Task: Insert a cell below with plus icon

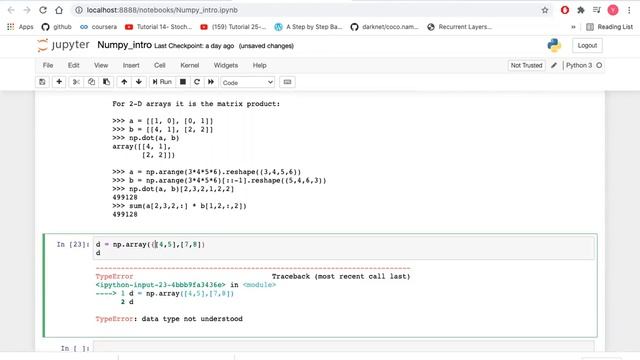Action: (59, 82)
